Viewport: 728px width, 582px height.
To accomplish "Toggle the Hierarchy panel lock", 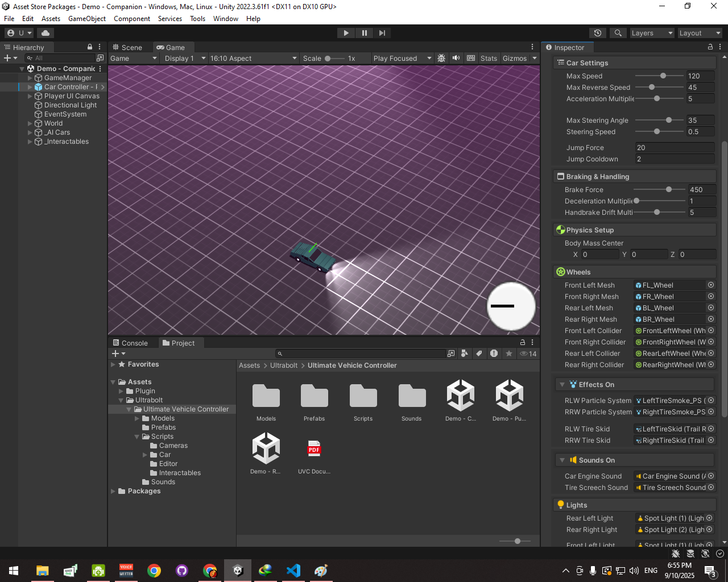I will tap(89, 47).
